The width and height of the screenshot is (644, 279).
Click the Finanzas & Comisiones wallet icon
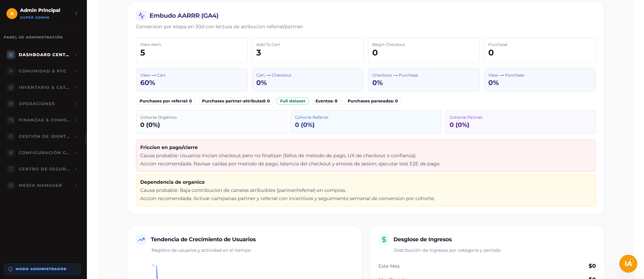[11, 120]
